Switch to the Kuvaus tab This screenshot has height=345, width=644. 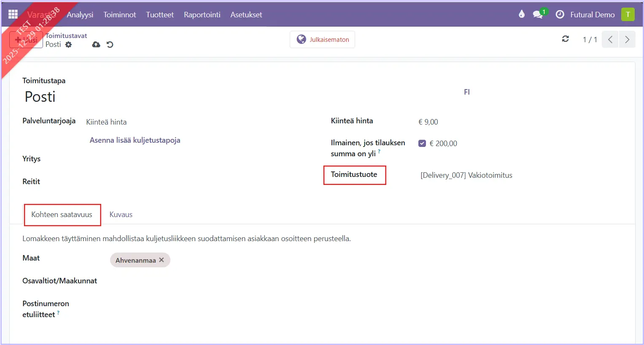pyautogui.click(x=121, y=215)
